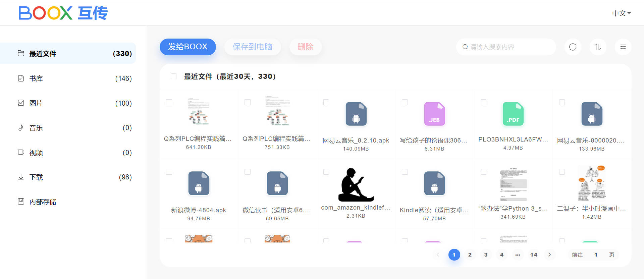Click the 前往 page number input
Image resolution: width=644 pixels, height=279 pixels.
tap(596, 255)
